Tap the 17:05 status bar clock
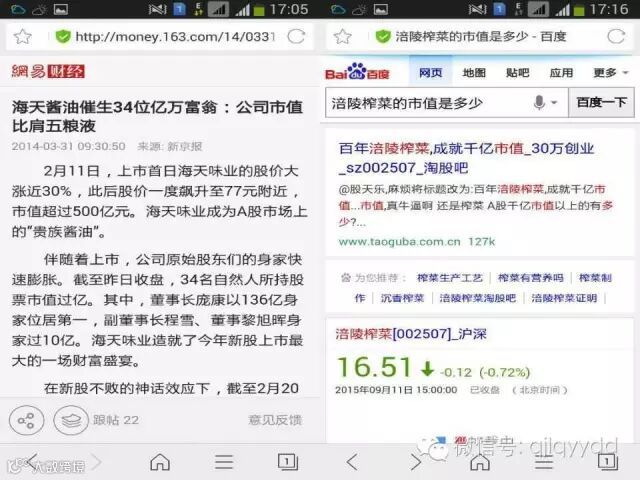This screenshot has width=640, height=480. (288, 9)
